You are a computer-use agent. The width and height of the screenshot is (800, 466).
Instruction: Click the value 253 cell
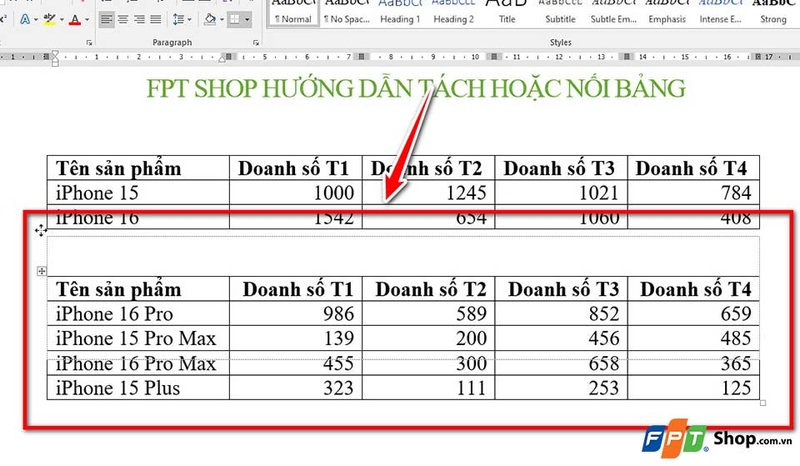561,388
